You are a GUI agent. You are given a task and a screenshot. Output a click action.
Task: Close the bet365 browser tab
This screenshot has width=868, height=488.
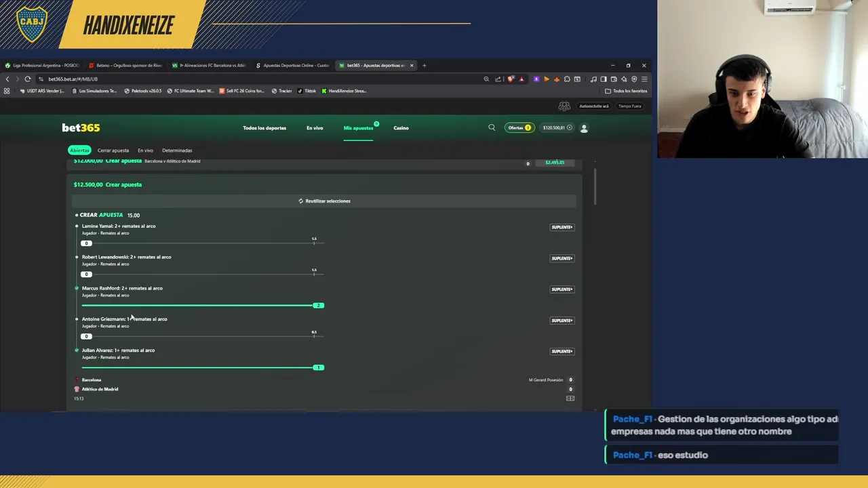tap(412, 66)
